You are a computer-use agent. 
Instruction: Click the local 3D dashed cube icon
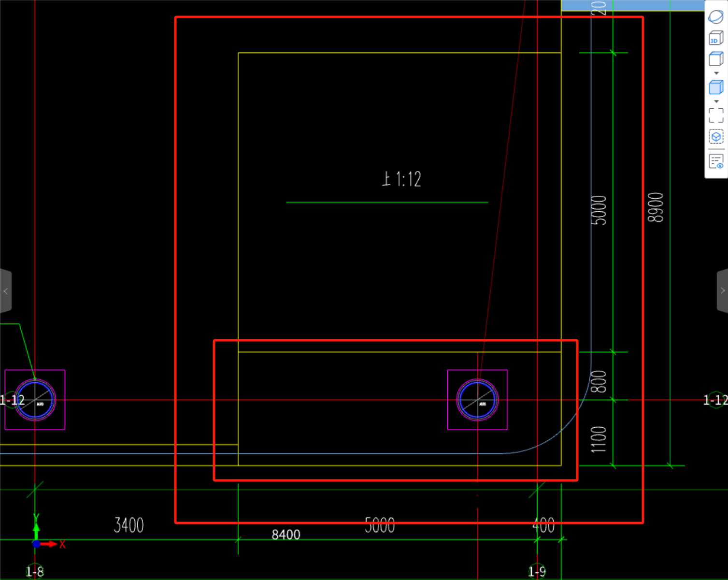716,137
